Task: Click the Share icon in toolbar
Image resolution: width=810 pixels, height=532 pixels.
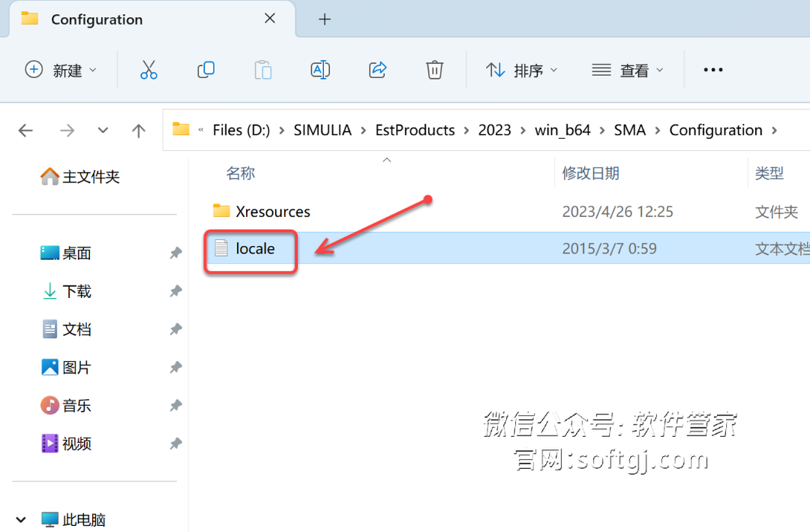Action: point(378,70)
